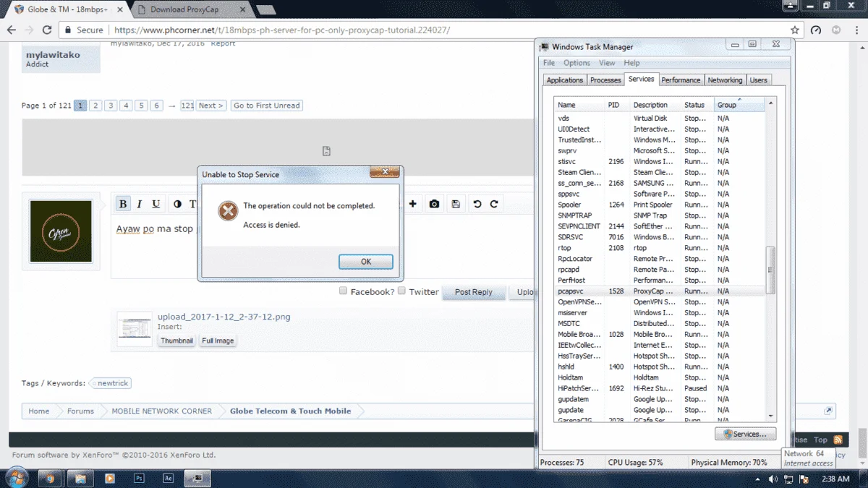The width and height of the screenshot is (868, 488).
Task: Open the media player from the taskbar
Action: pos(110,479)
